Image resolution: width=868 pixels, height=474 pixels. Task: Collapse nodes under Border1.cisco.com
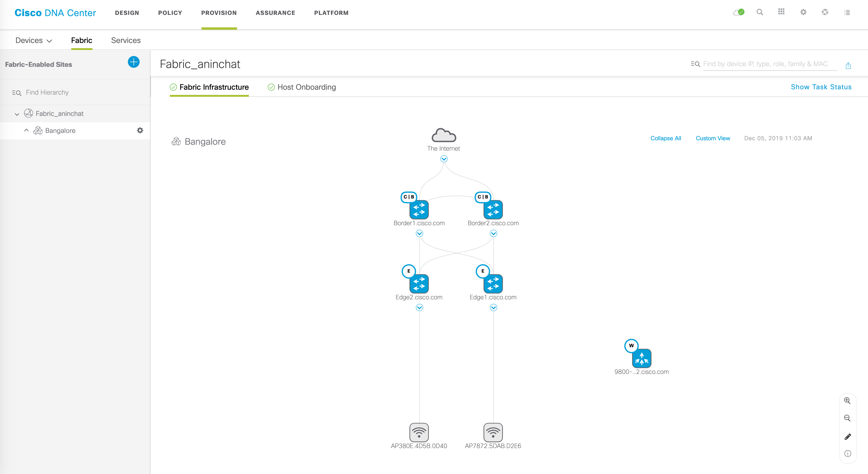420,233
